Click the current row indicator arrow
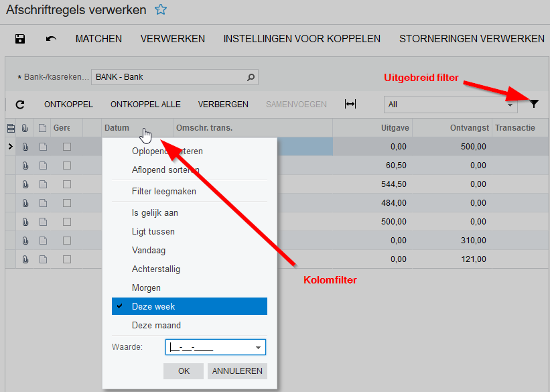The width and height of the screenshot is (550, 392). point(11,147)
